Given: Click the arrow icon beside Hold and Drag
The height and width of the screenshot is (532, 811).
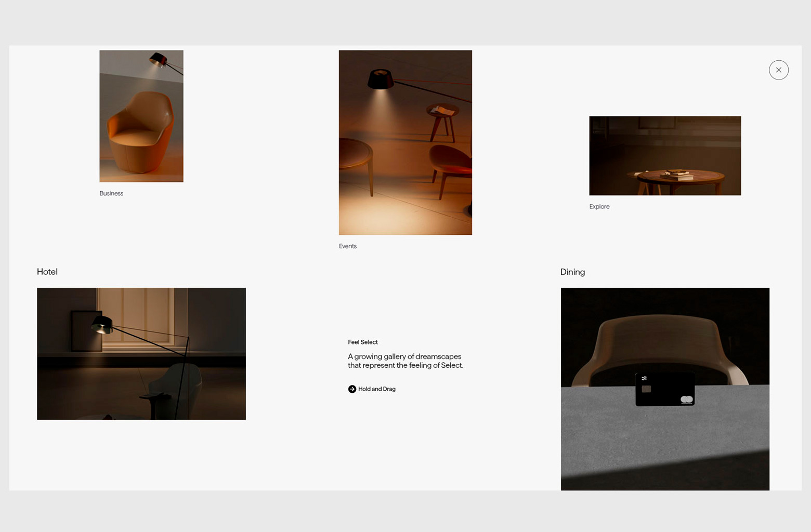Looking at the screenshot, I should tap(352, 389).
